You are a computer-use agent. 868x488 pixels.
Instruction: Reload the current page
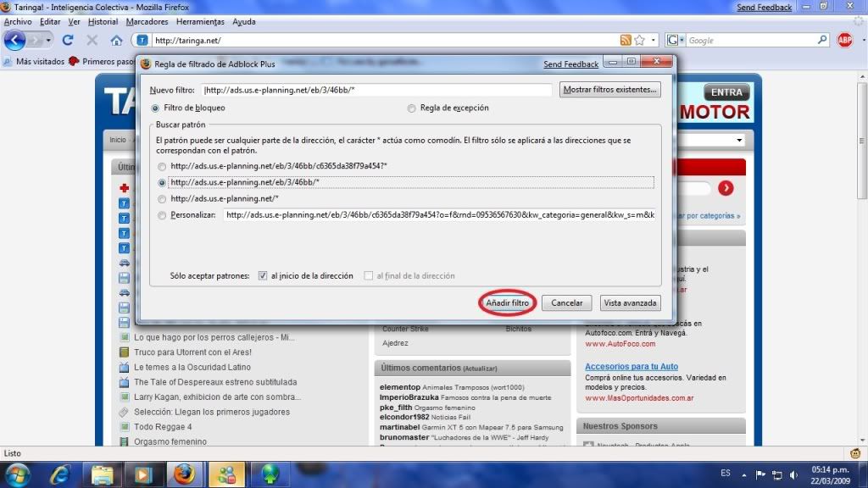68,41
